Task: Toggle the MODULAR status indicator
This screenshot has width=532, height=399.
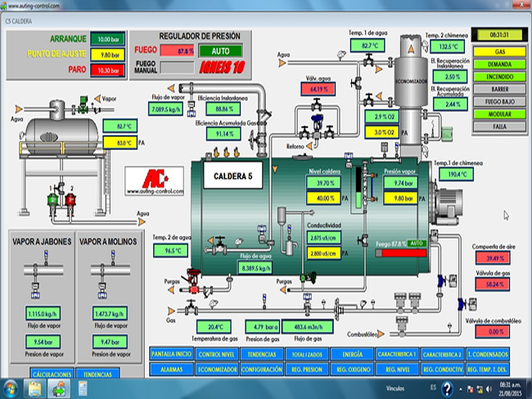Action: pyautogui.click(x=499, y=114)
